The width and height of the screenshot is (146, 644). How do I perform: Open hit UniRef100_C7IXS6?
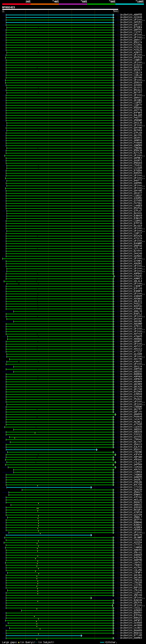click(x=131, y=488)
